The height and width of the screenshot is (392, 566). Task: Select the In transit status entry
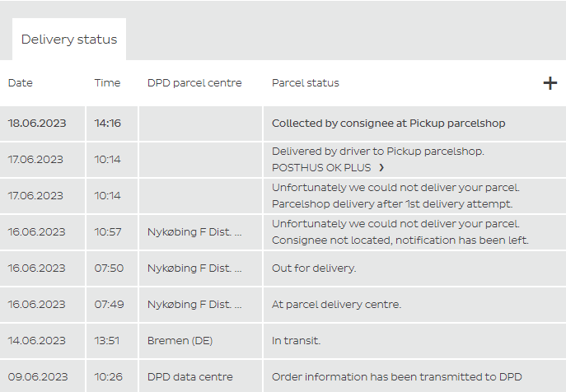[296, 341]
